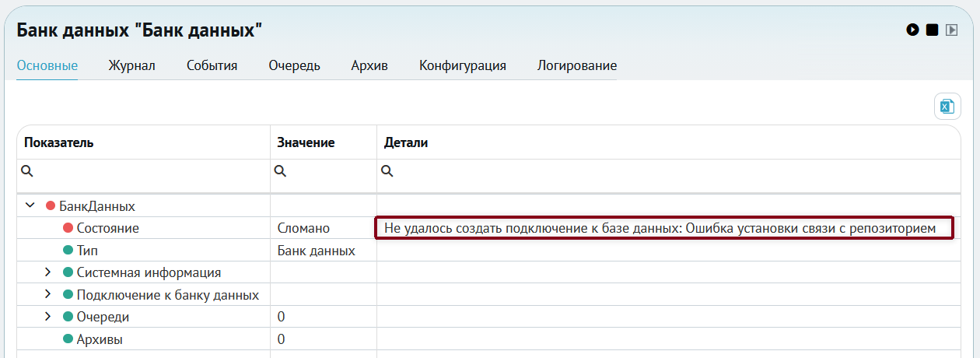Select the Системная информация row label

tap(149, 272)
